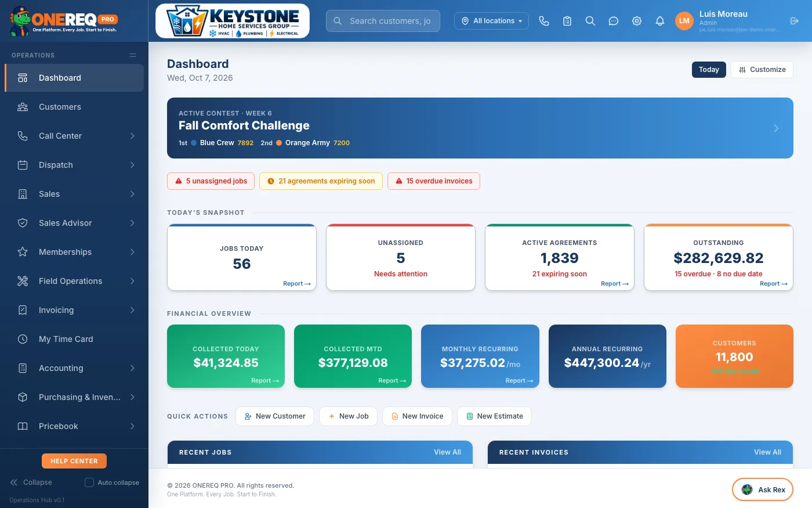The width and height of the screenshot is (812, 508).
Task: Enable the Auto collapse checkbox
Action: 89,482
